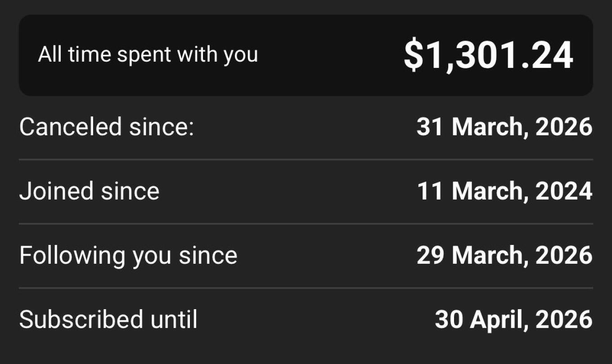Viewport: 612px width, 364px height.
Task: Click the "All time spent with you" label
Action: pyautogui.click(x=148, y=55)
